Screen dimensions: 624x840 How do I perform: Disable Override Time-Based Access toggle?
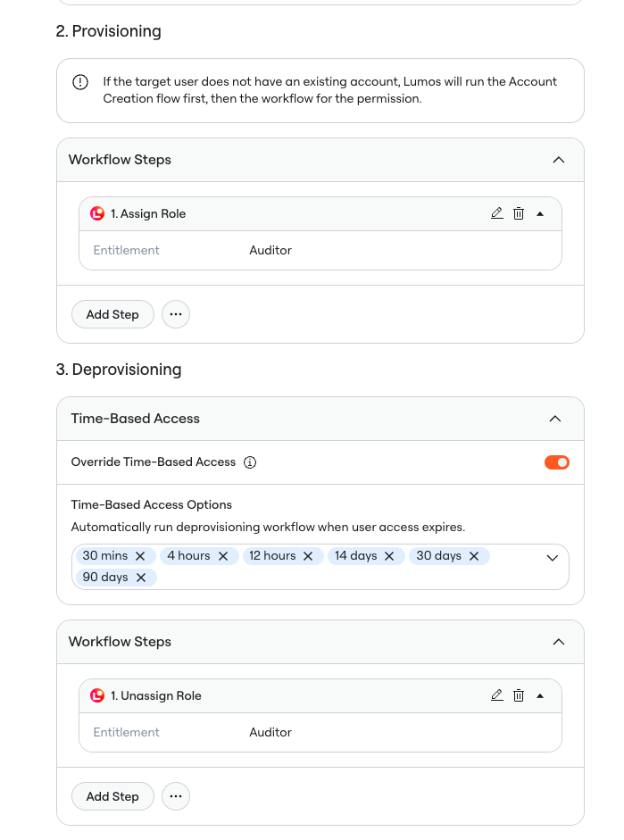pyautogui.click(x=556, y=462)
